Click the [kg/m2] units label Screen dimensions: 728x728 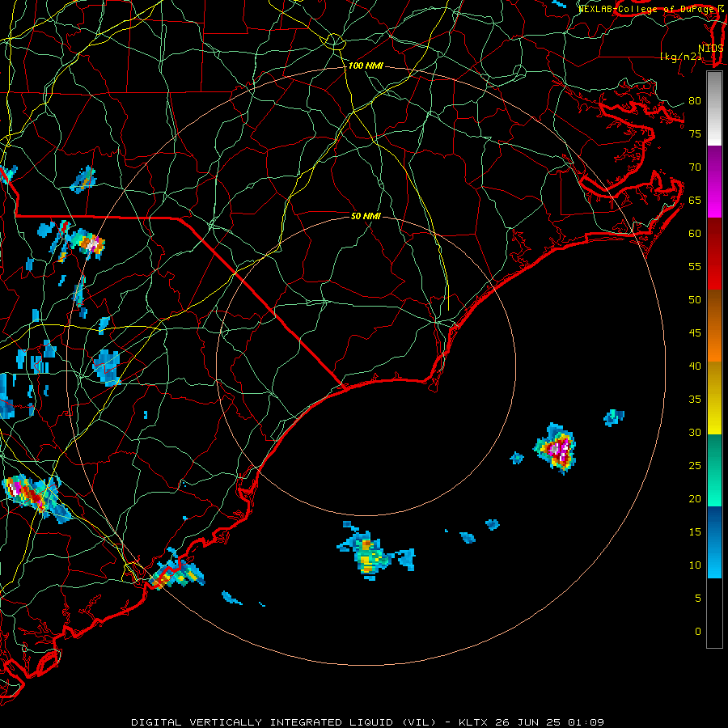pyautogui.click(x=680, y=57)
